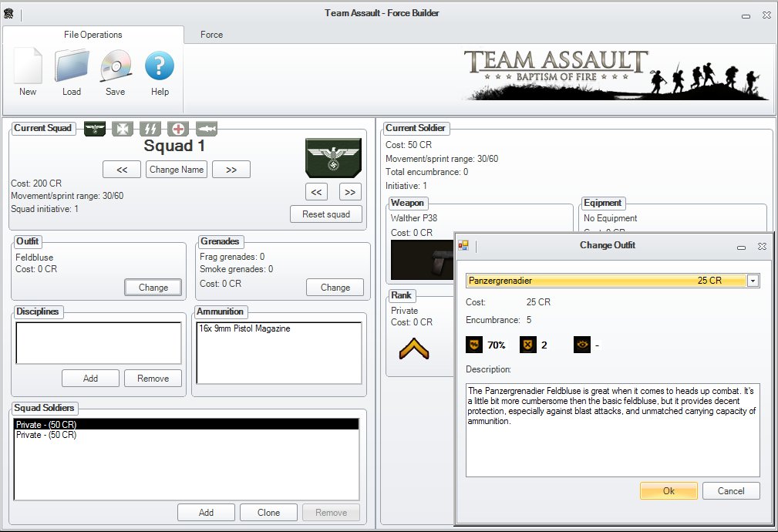Switch to the File Operations tab
Image resolution: width=778 pixels, height=532 pixels.
(x=94, y=35)
